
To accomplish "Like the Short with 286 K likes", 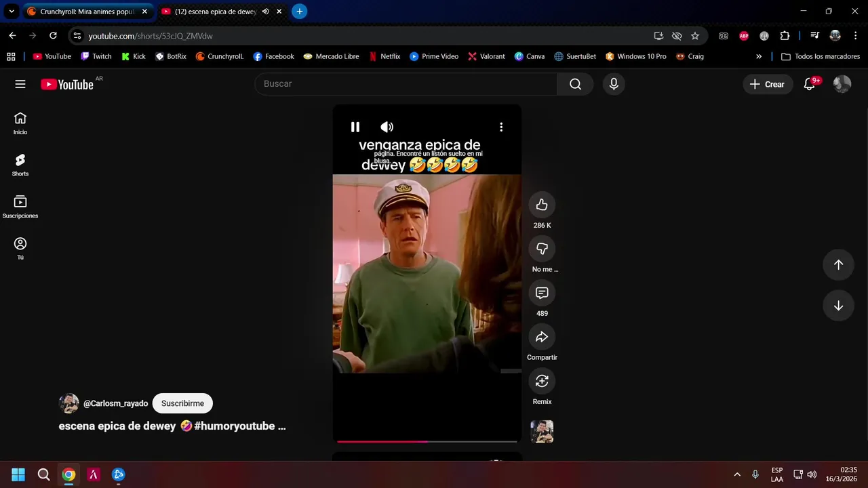I will pos(542,205).
